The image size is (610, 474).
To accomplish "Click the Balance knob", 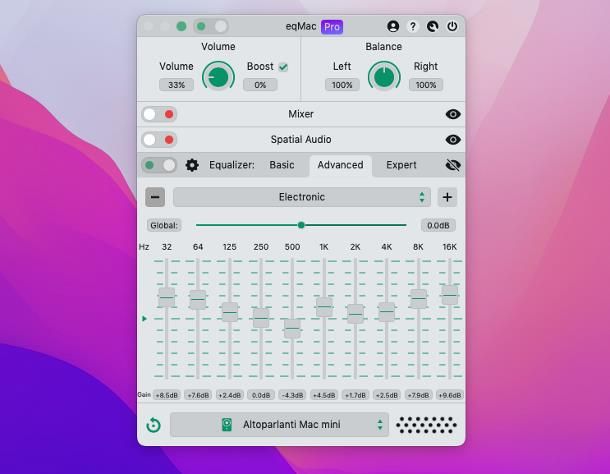I will tap(384, 77).
